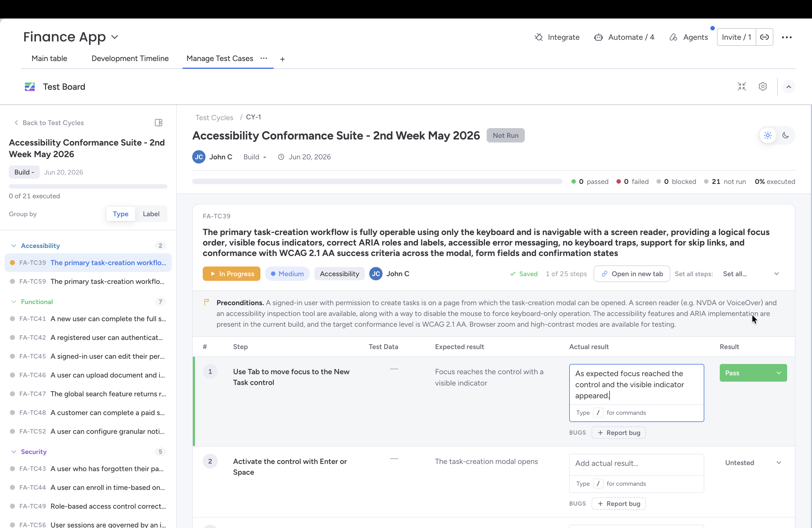This screenshot has width=812, height=528.
Task: Toggle the sidebar panel layout icon
Action: (x=159, y=122)
